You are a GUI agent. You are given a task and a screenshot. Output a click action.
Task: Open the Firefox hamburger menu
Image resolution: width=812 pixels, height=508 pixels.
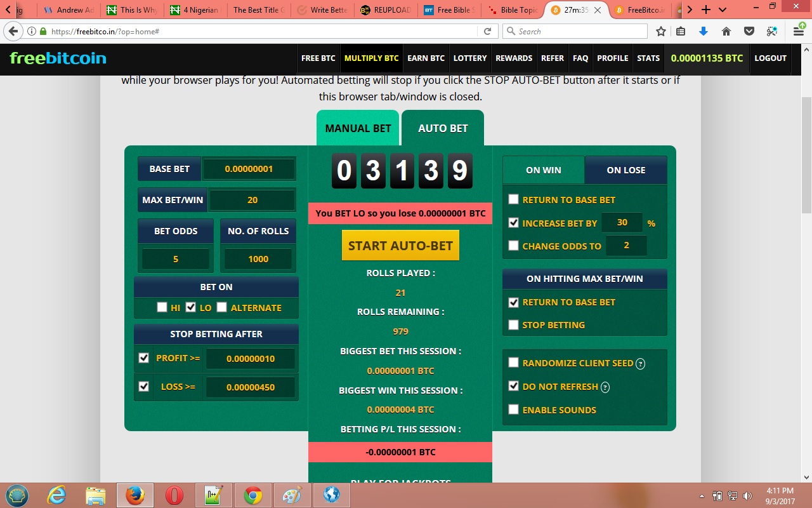pyautogui.click(x=799, y=31)
